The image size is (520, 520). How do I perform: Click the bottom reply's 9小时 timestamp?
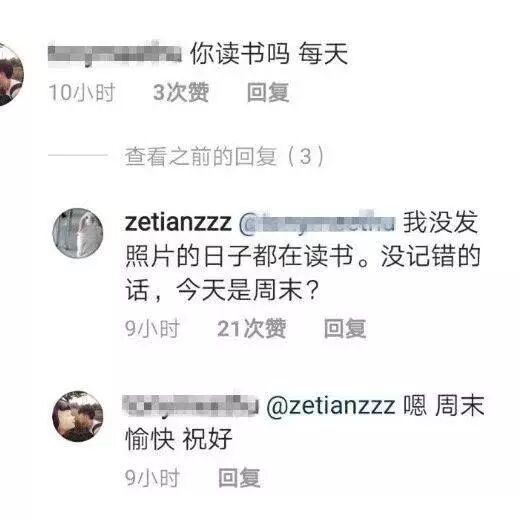click(152, 478)
